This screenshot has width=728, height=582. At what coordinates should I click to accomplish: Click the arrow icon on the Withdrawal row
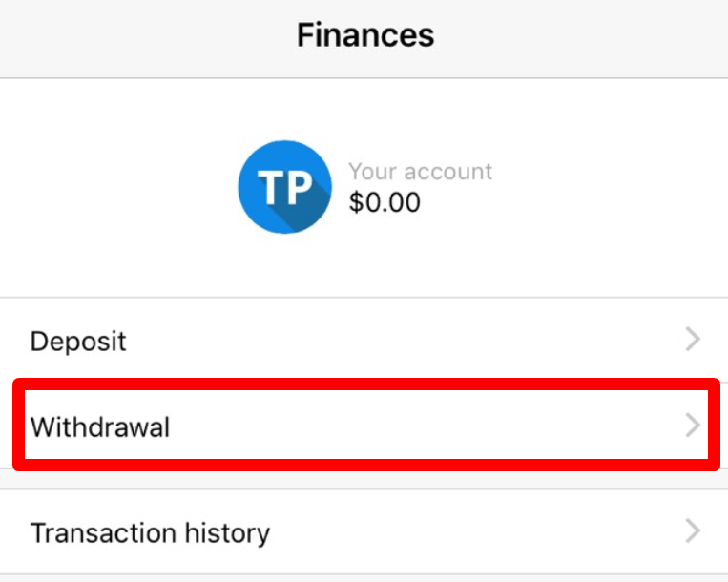tap(694, 426)
